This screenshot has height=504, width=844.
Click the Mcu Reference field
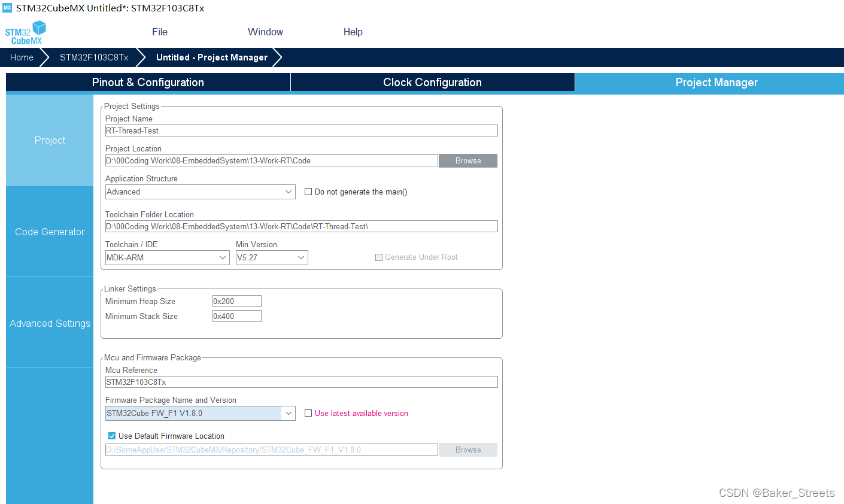click(302, 382)
